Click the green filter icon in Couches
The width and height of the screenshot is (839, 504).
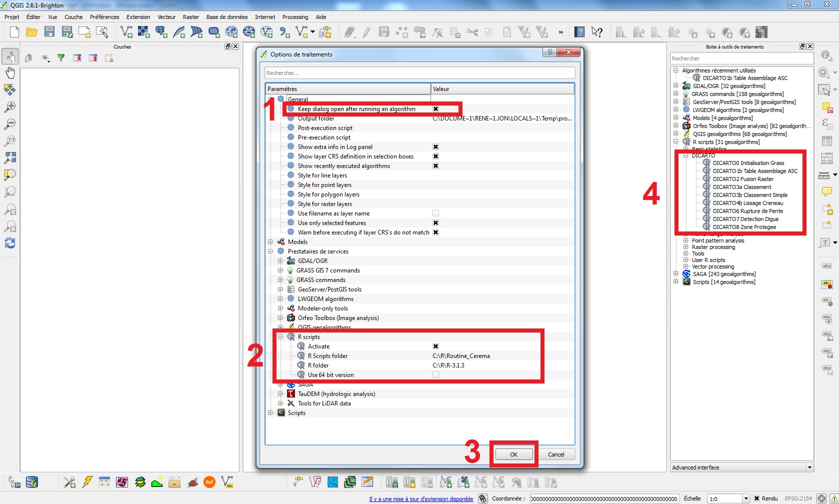click(x=61, y=58)
